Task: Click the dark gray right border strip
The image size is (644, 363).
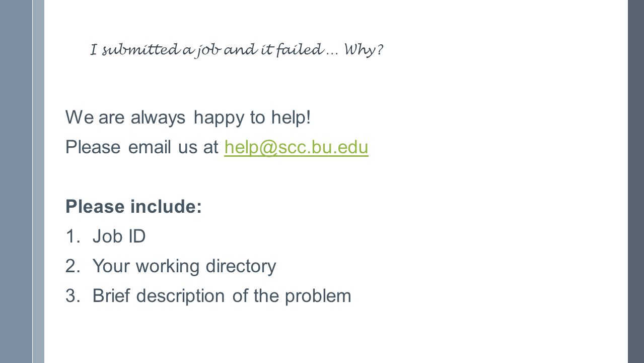Action: pyautogui.click(x=636, y=181)
